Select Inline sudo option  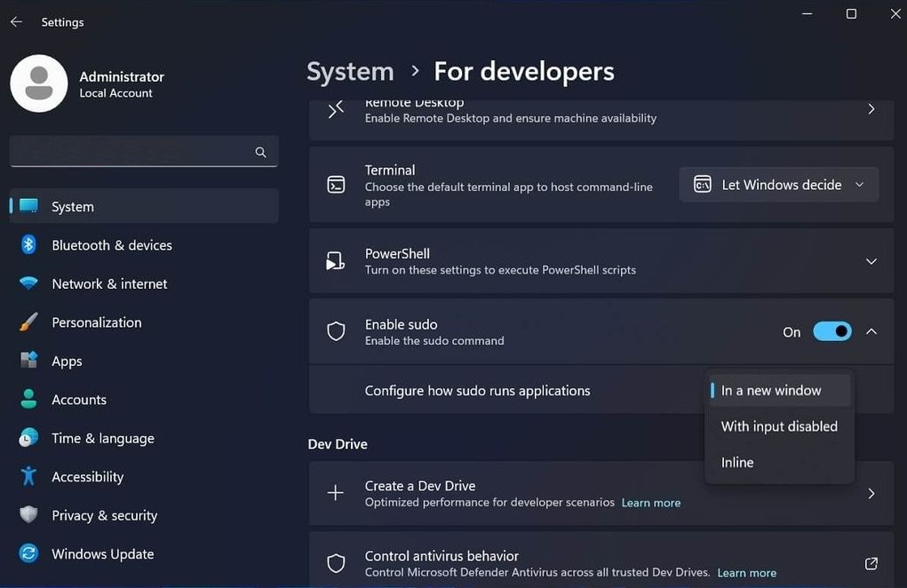click(780, 462)
